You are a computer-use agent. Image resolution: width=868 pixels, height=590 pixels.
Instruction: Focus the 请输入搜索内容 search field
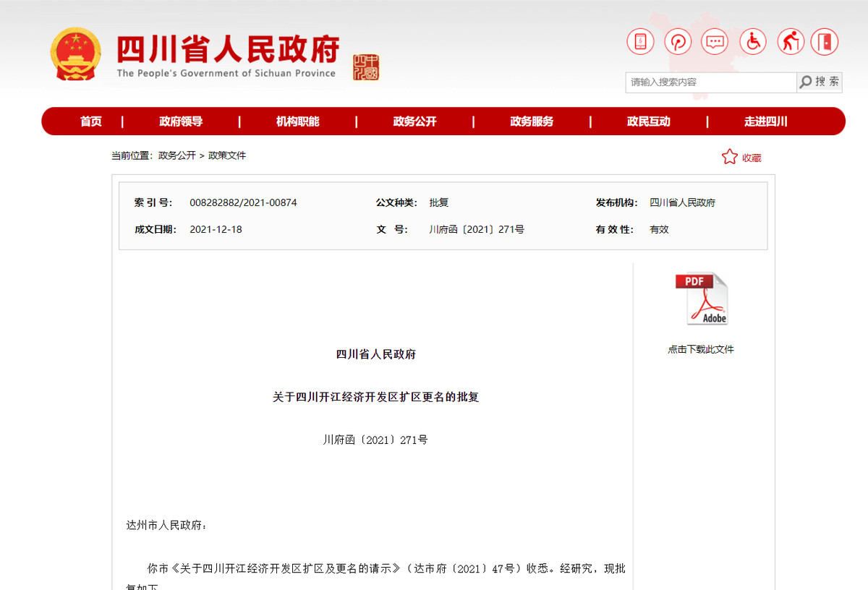click(710, 82)
